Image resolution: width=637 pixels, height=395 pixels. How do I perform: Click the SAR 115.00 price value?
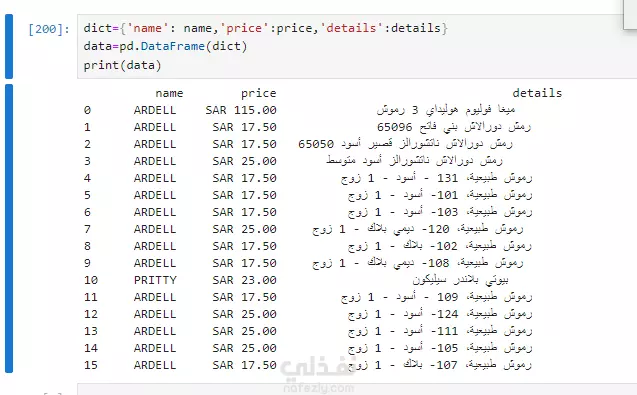pos(241,110)
